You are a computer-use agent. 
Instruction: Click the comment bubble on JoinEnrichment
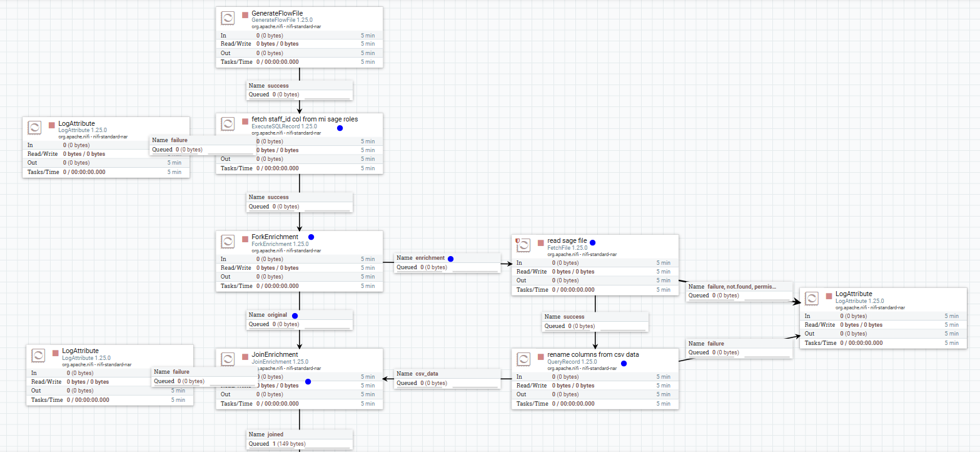(x=308, y=381)
